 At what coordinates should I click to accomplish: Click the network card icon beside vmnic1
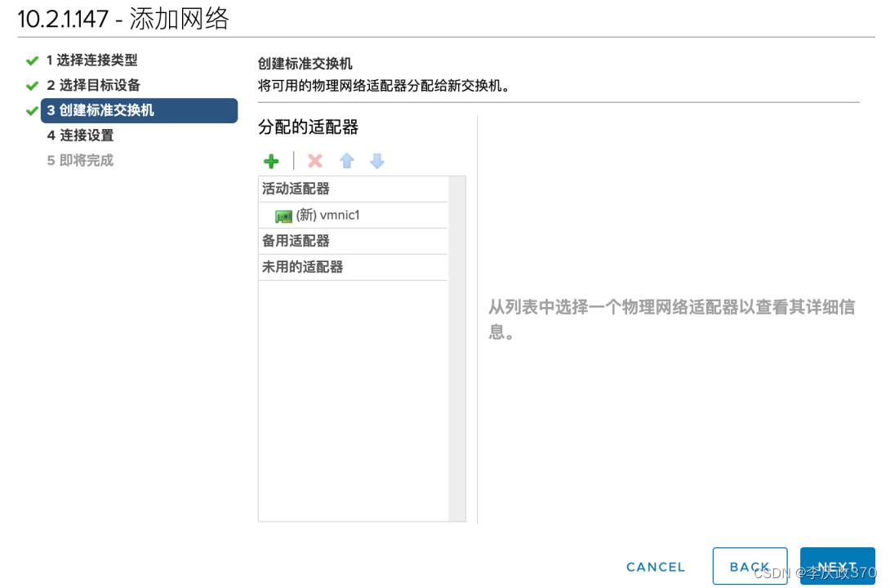tap(283, 216)
